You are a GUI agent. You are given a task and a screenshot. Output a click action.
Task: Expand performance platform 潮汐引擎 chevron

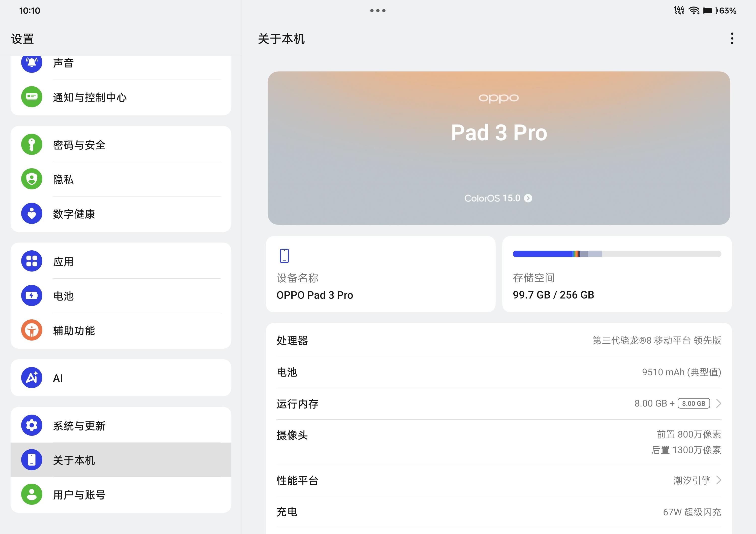tap(719, 480)
